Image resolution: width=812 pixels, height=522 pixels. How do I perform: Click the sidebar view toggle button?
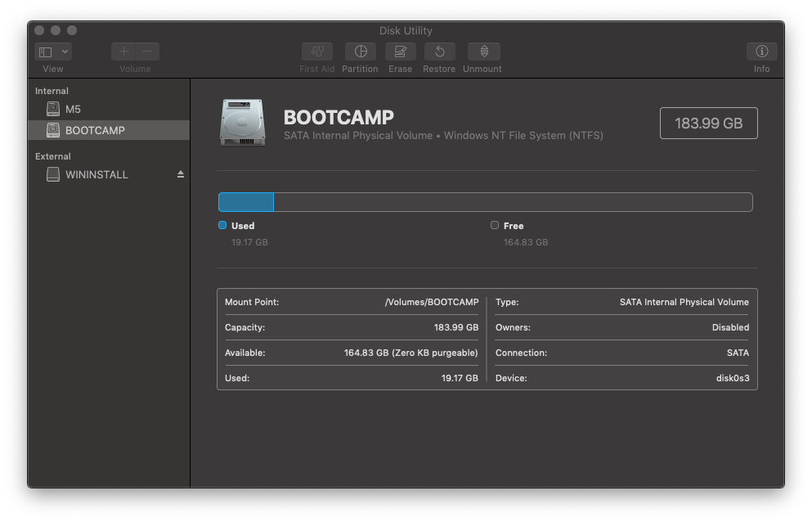click(x=46, y=52)
